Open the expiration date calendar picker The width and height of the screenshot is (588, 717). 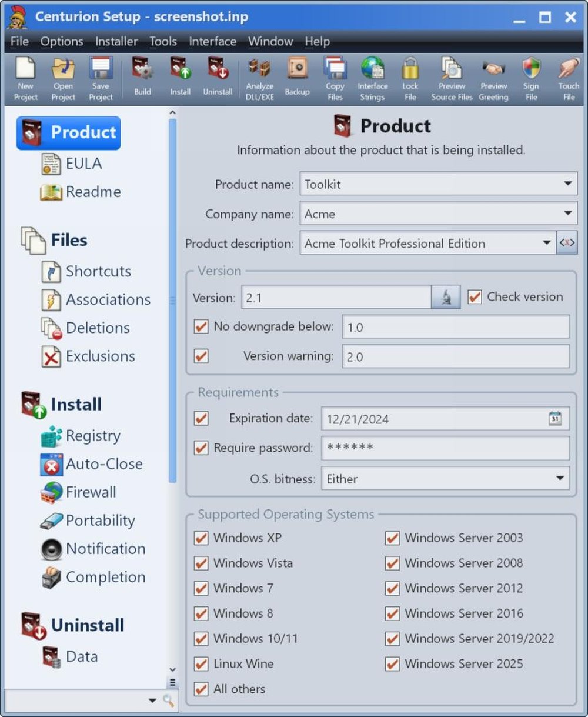[x=555, y=418]
